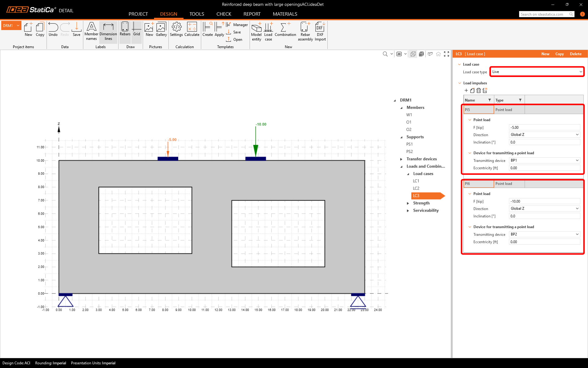
Task: Click Copy in load case header
Action: pos(559,54)
